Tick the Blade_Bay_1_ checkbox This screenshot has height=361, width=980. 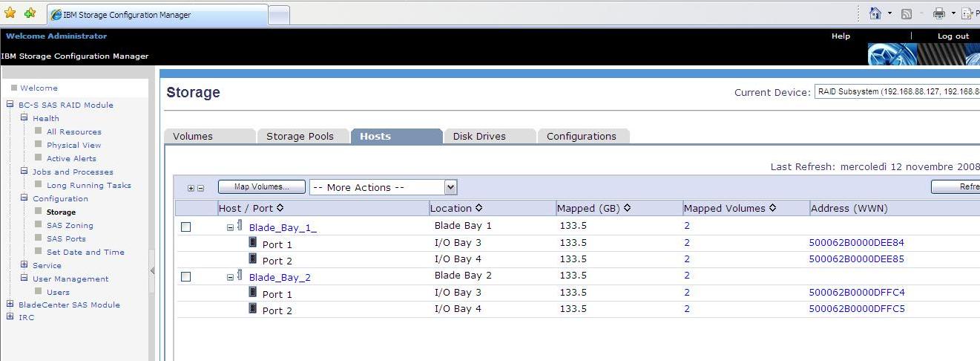[186, 227]
